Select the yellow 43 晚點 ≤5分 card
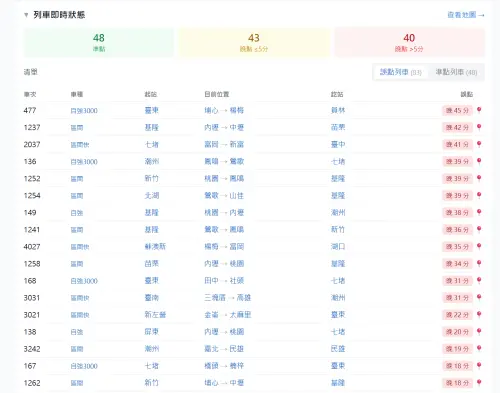Viewport: 500px width, 393px height. click(254, 43)
